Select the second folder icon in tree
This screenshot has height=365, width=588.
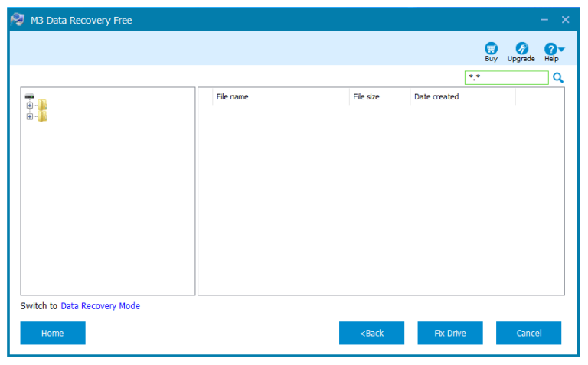point(42,116)
